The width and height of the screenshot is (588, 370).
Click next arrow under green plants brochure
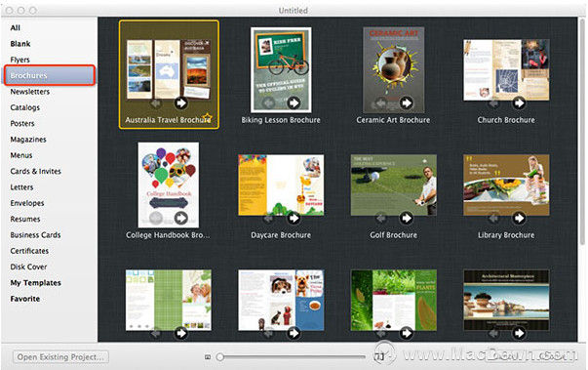406,333
